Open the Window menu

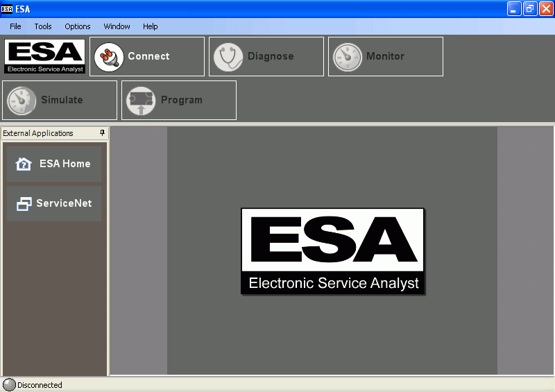tap(117, 26)
